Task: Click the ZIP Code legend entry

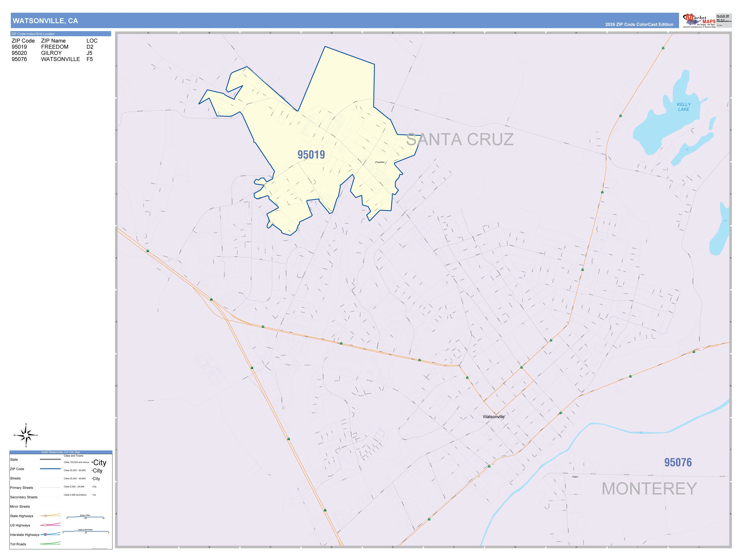Action: pyautogui.click(x=17, y=469)
